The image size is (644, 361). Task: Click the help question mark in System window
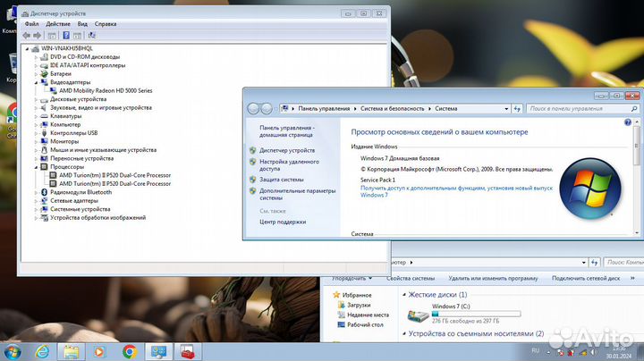[628, 122]
